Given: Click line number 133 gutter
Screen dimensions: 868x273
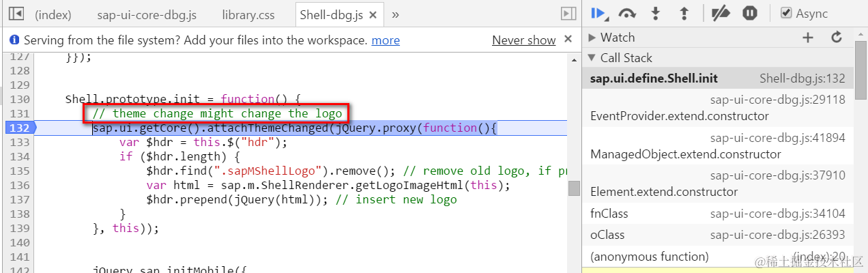Looking at the screenshot, I should click(20, 142).
